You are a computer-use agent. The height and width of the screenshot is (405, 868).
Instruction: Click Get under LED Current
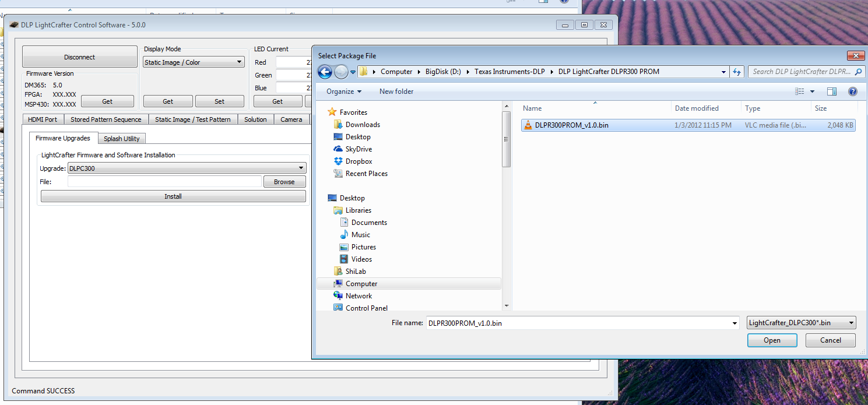(277, 101)
